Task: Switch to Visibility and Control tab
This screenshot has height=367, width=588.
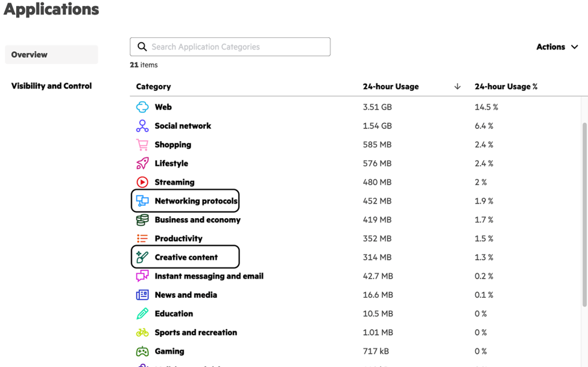Action: point(51,86)
